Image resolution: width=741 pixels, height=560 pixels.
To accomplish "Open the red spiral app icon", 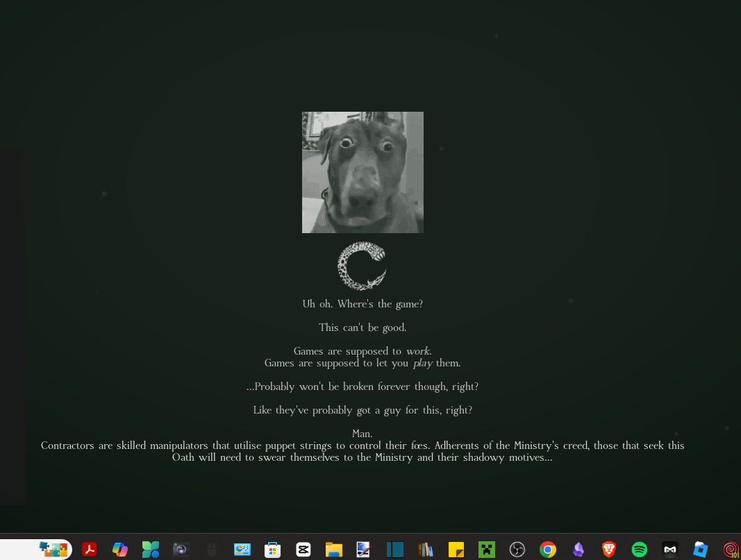I will coord(731,550).
